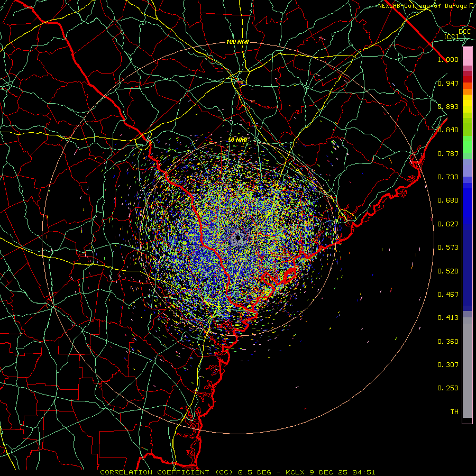Screen dimensions: 476x476
Task: Click the [CC] label above the color bar
Action: [452, 36]
